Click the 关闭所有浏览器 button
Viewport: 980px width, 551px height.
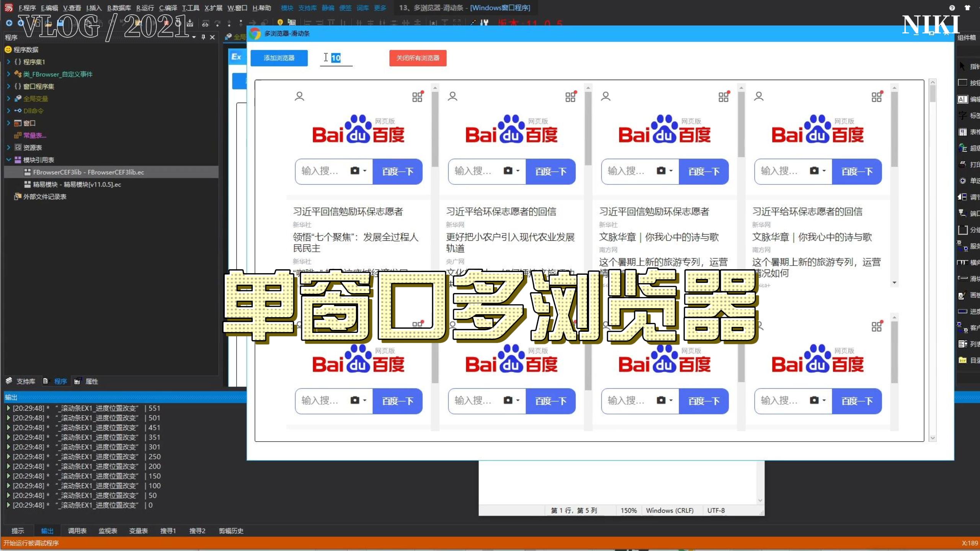tap(418, 58)
